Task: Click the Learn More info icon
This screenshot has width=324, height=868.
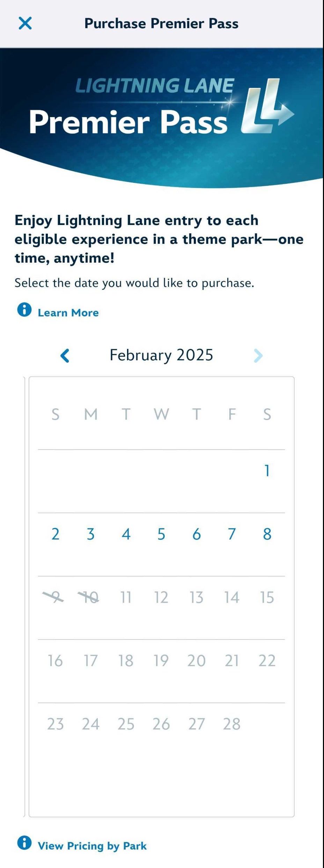Action: (24, 310)
